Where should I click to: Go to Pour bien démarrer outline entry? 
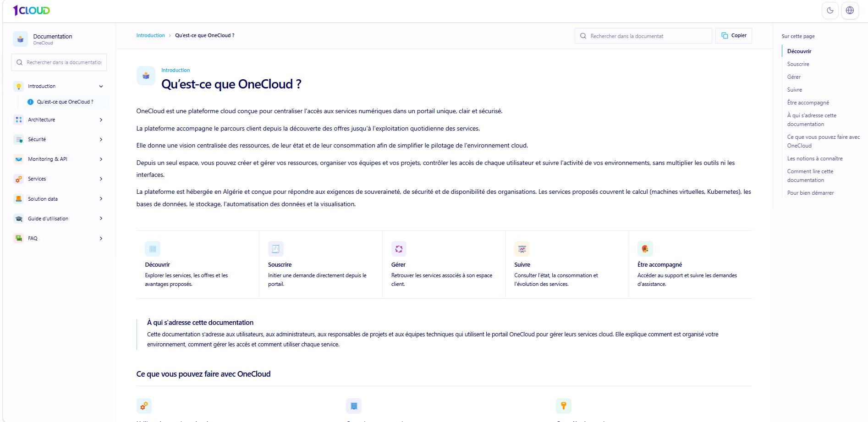tap(810, 193)
